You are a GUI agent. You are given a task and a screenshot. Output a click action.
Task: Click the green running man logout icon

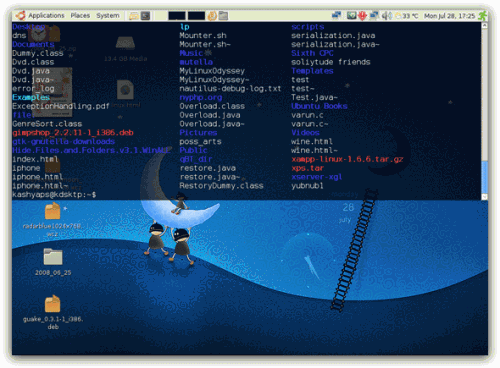pyautogui.click(x=482, y=16)
